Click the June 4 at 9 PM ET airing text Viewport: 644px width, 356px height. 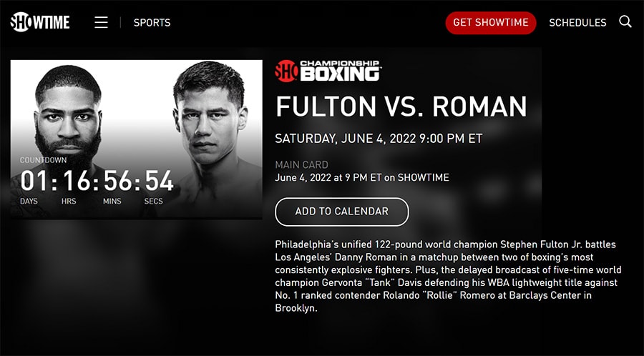click(x=362, y=177)
